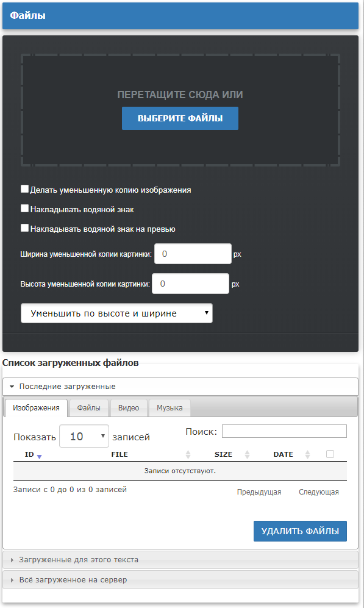
Task: Enable Делать уменьшенную копию изображения checkbox
Action: click(x=24, y=188)
